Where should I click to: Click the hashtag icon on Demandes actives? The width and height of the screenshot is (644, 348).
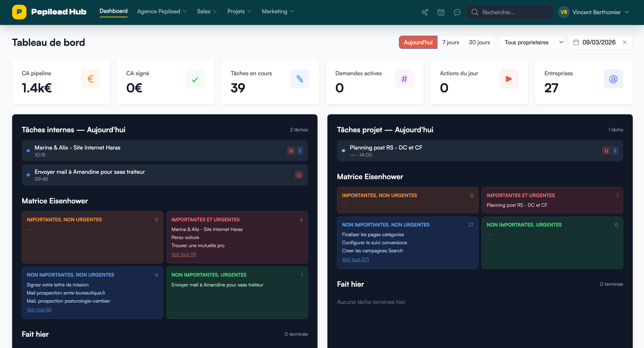click(404, 79)
